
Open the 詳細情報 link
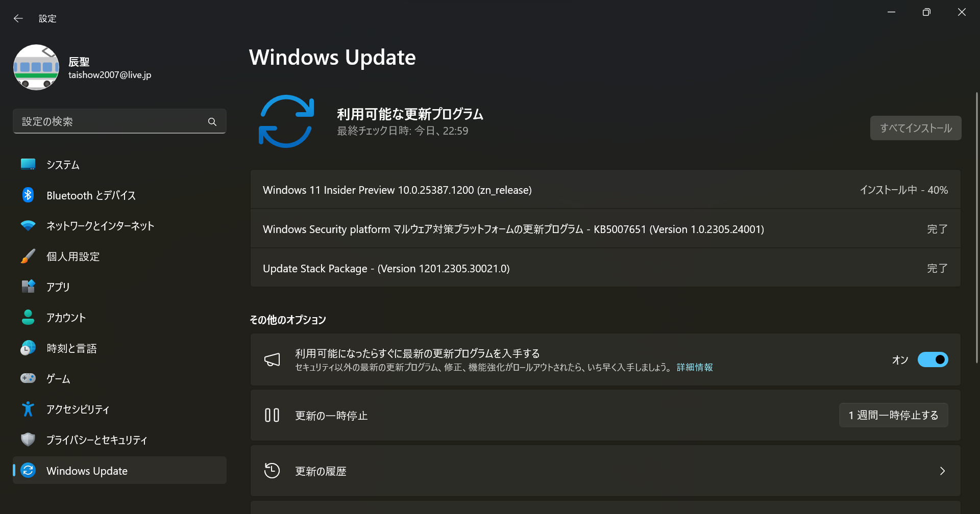click(695, 367)
